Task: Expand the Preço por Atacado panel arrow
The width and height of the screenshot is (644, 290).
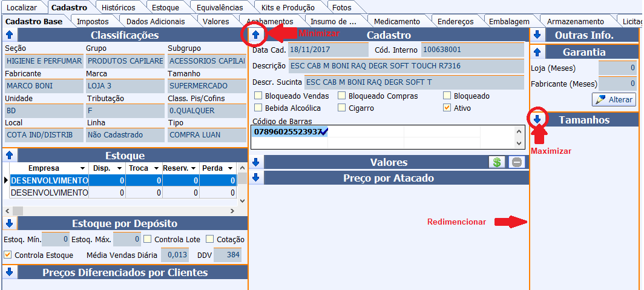Action: pyautogui.click(x=256, y=178)
